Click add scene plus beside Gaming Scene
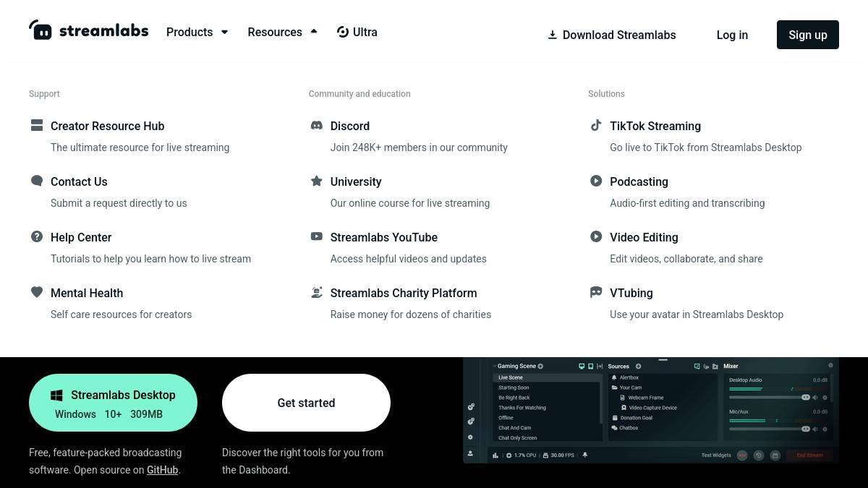 (540, 367)
